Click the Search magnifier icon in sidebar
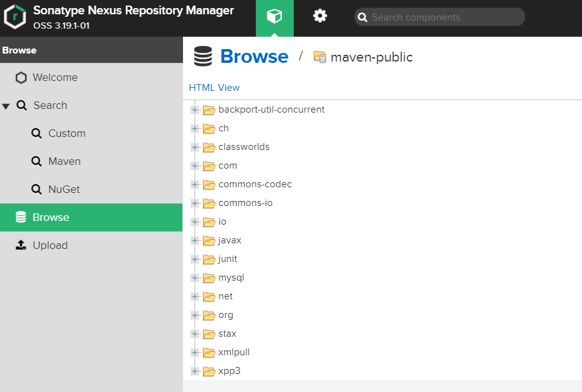 point(22,105)
